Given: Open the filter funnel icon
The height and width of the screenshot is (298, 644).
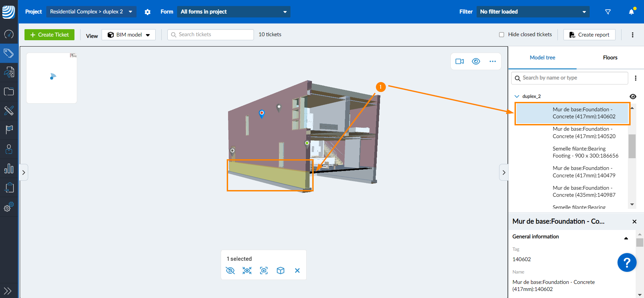Looking at the screenshot, I should point(608,12).
